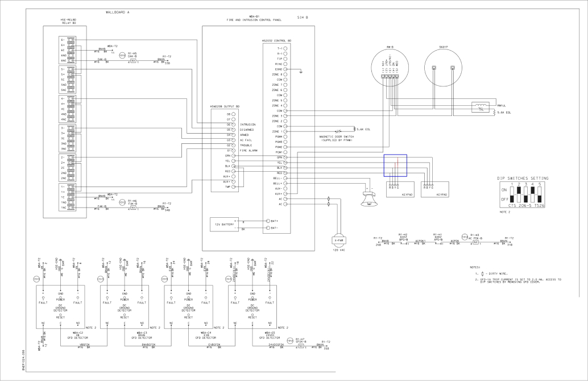Click the 'WBA-C5 24VDC' GFD detector label

(x=270, y=336)
